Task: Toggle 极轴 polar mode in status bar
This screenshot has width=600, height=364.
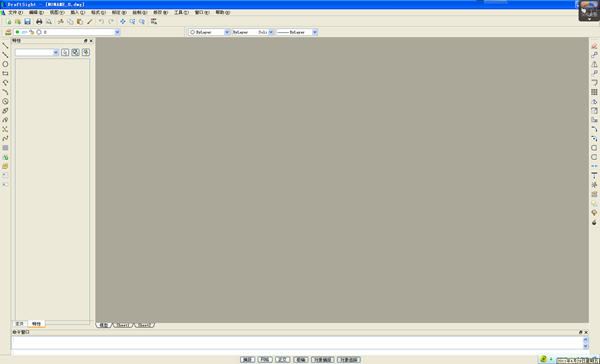Action: 301,360
